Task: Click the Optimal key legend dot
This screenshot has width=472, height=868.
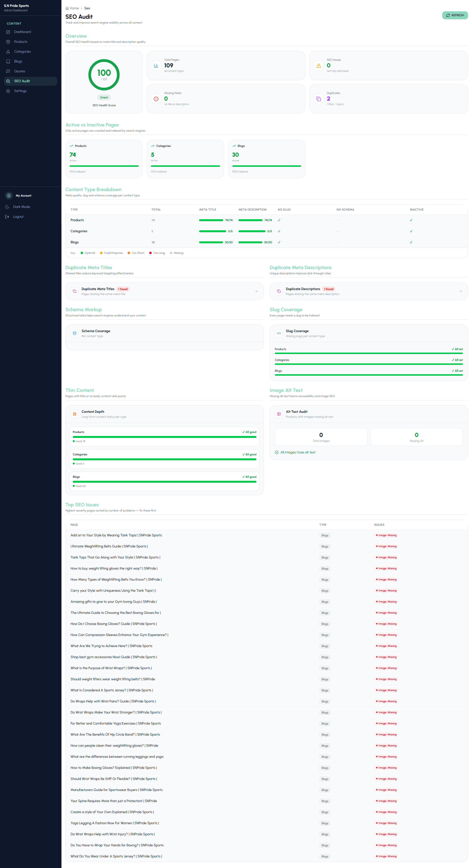Action: tap(82, 253)
